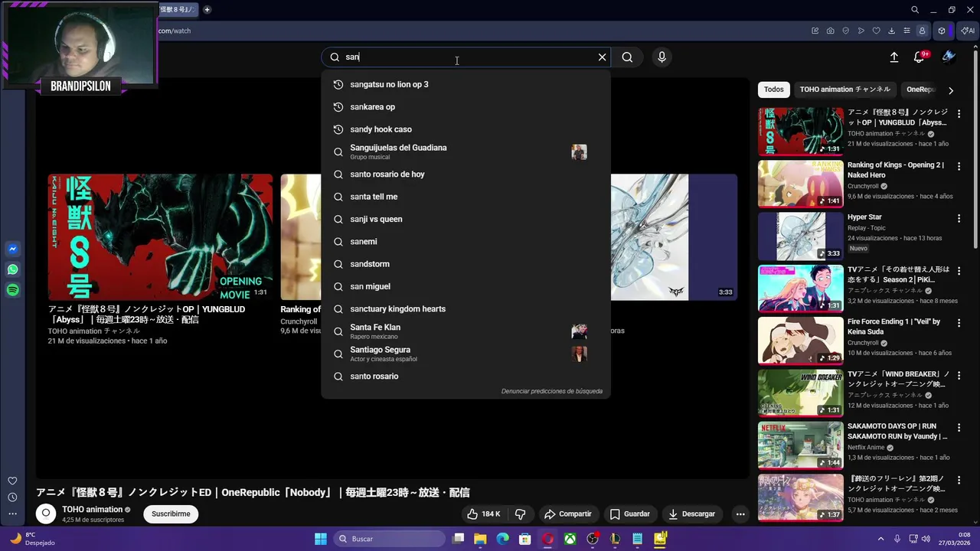This screenshot has width=980, height=551.
Task: Open Opera tab search magnifier
Action: tap(915, 10)
